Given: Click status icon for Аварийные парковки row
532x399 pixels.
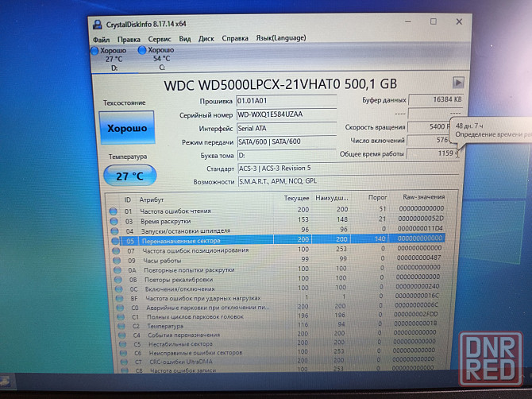Looking at the screenshot, I should pyautogui.click(x=120, y=308).
